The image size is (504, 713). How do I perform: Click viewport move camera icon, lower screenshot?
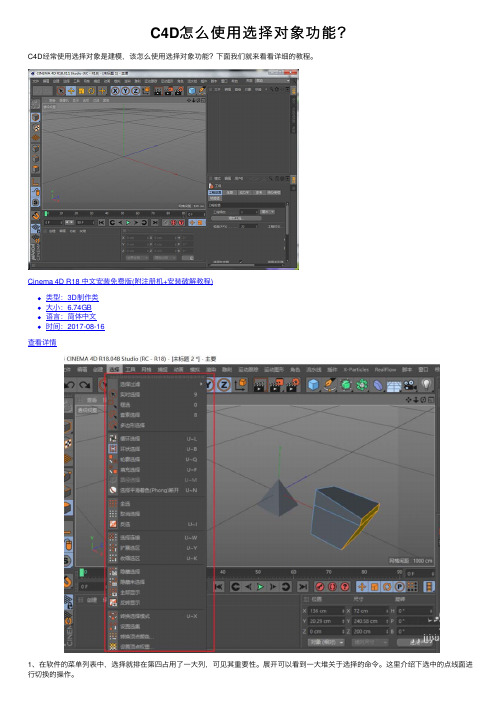[x=408, y=400]
